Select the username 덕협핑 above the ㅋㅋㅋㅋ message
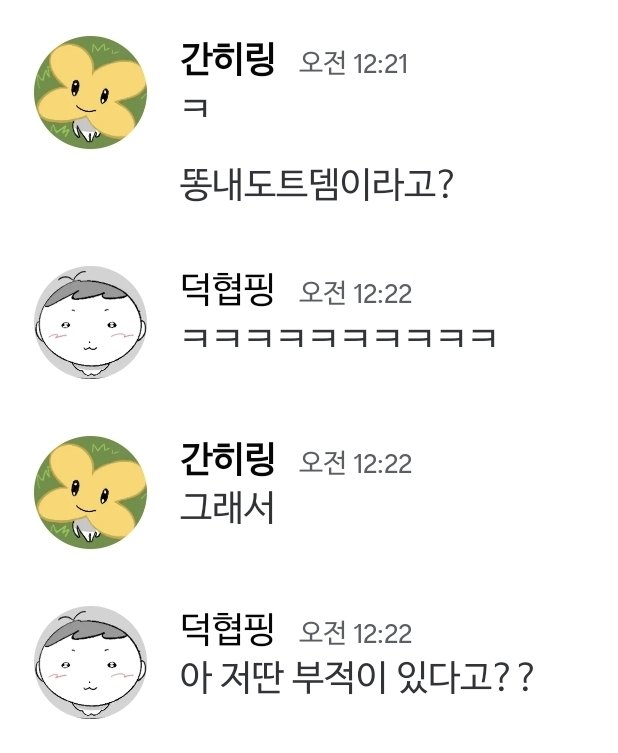This screenshot has width=618, height=753. (227, 289)
